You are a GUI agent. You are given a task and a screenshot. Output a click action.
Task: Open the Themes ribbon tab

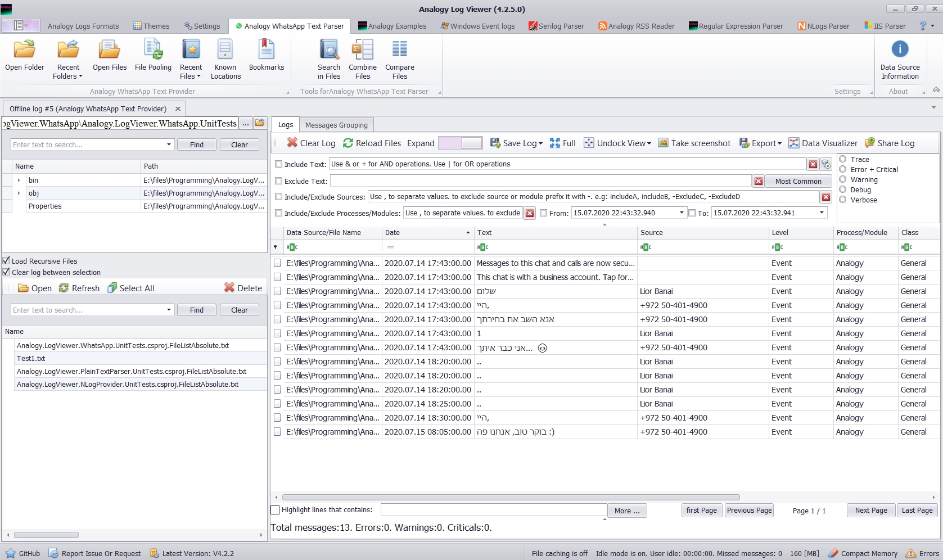(x=151, y=26)
